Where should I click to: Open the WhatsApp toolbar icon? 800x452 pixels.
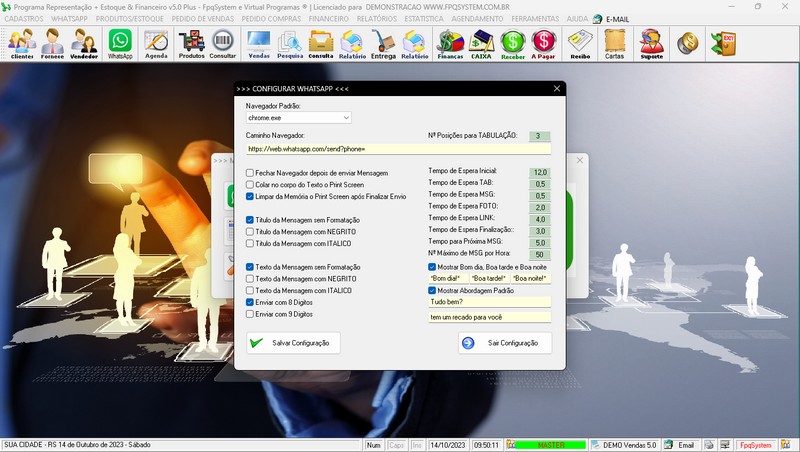pos(120,42)
